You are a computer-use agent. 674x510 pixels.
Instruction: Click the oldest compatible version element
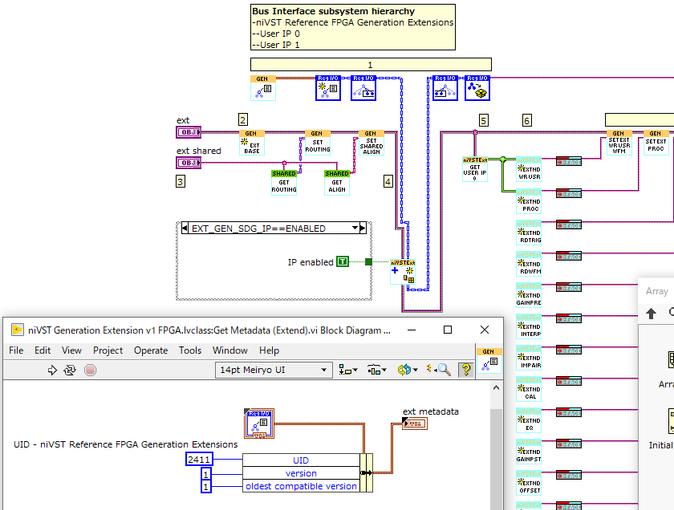click(x=300, y=486)
